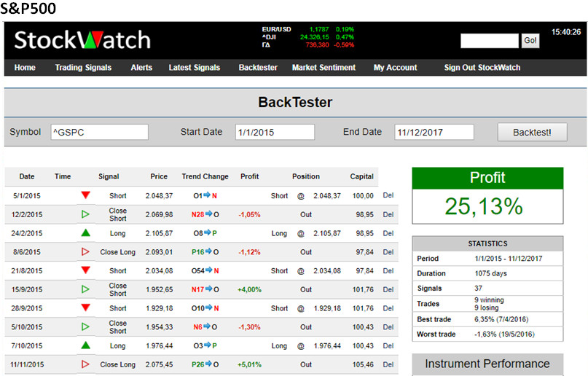Focus the Start Date field

click(275, 132)
